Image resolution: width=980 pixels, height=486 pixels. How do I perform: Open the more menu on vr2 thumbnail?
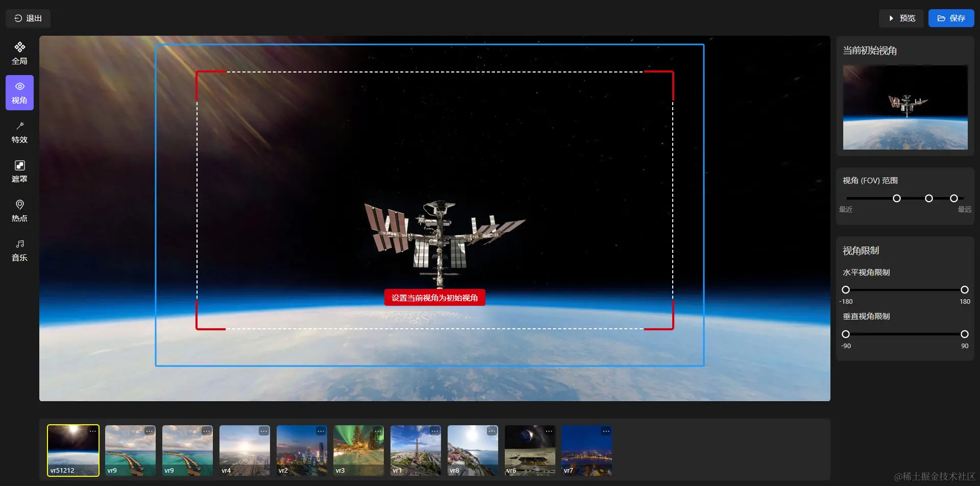pos(321,431)
